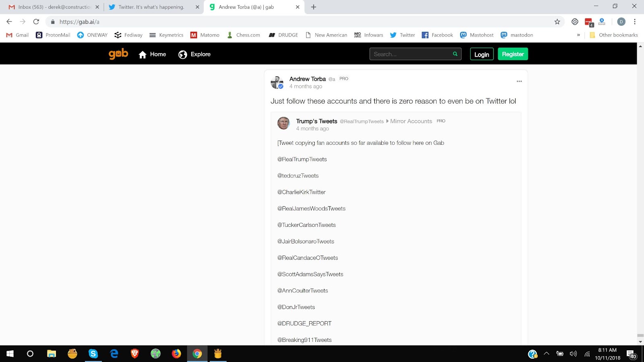The width and height of the screenshot is (644, 362).
Task: Open Trump's Tweets account name
Action: click(x=317, y=121)
